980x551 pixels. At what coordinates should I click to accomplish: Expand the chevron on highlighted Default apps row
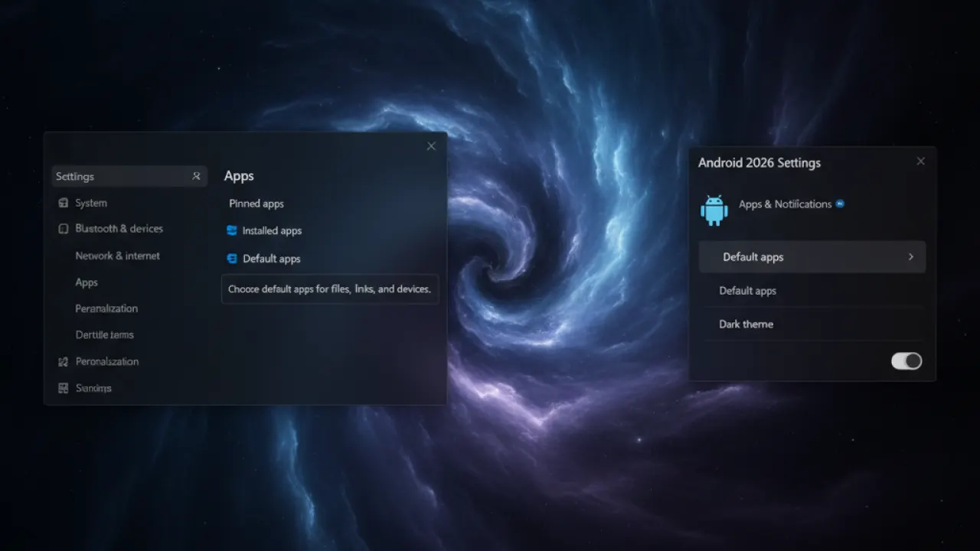[911, 257]
